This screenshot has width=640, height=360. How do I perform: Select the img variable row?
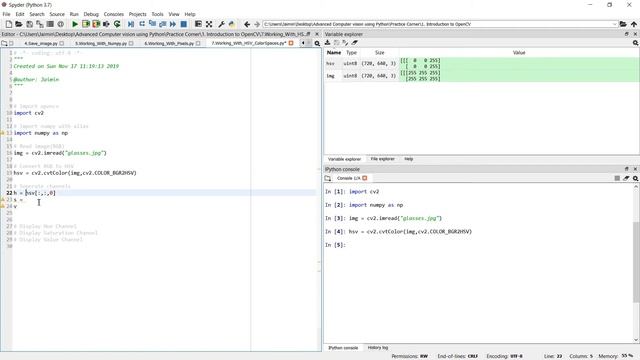pos(482,76)
